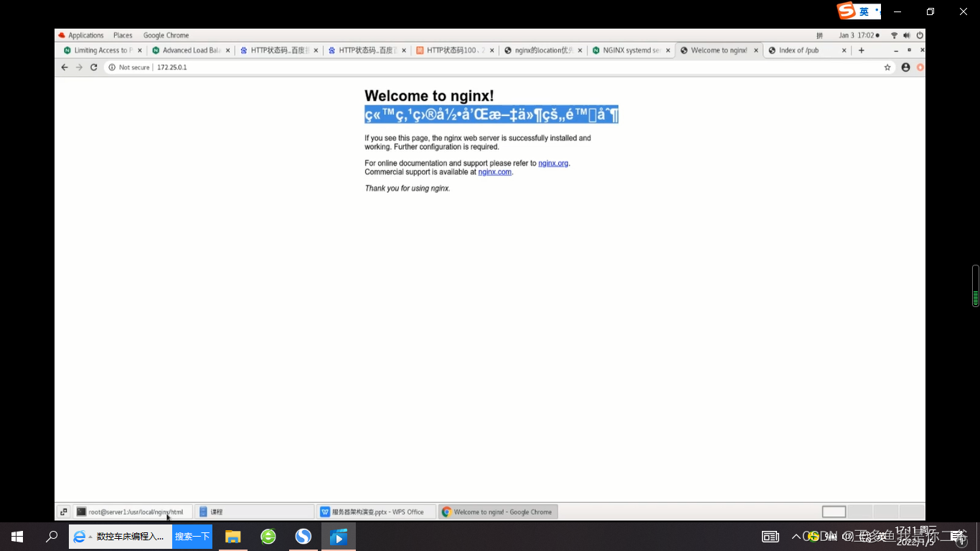Click the Sogou input S logo at top
The height and width of the screenshot is (551, 980).
(x=847, y=11)
